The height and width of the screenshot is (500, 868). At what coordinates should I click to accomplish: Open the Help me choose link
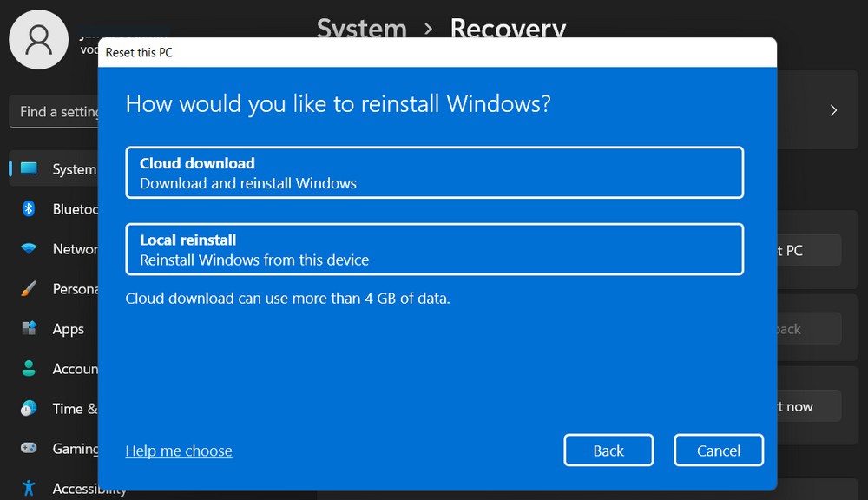pos(179,451)
